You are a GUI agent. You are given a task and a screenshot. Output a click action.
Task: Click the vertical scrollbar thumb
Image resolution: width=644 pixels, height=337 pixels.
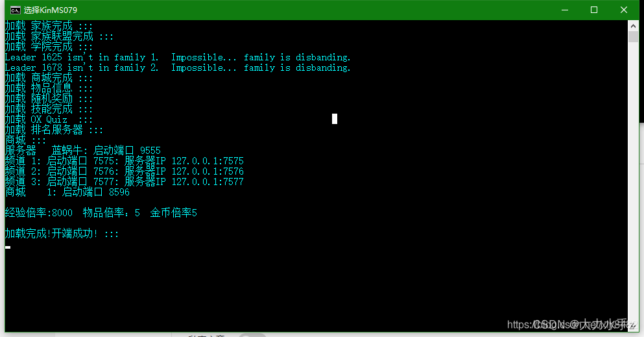tap(634, 36)
